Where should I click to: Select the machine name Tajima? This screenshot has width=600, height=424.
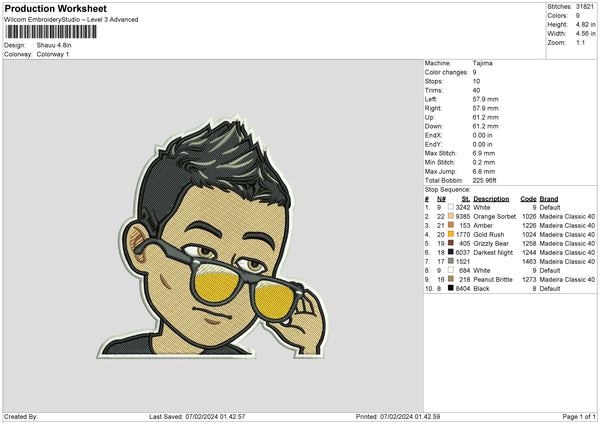(483, 63)
